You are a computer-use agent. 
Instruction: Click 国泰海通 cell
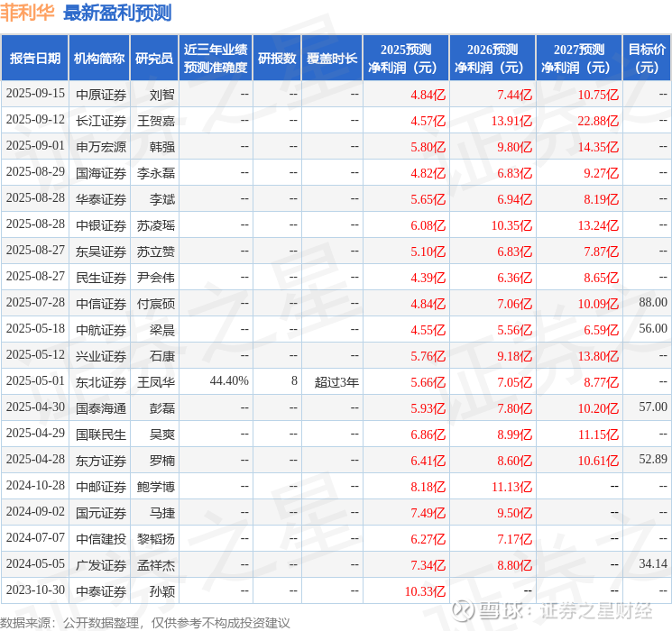101,408
